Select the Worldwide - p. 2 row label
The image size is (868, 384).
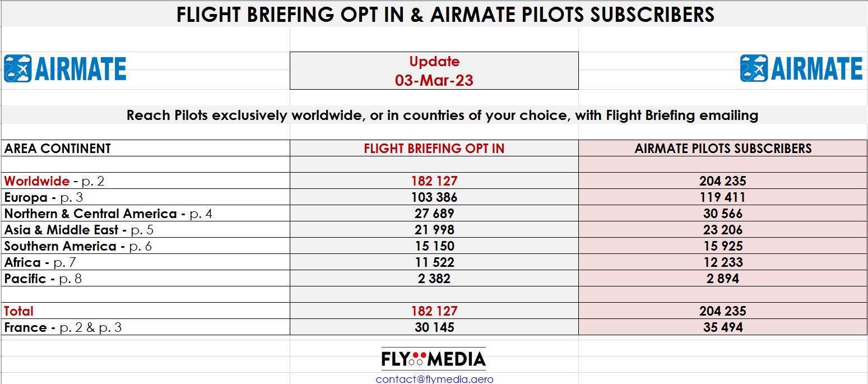pyautogui.click(x=54, y=181)
